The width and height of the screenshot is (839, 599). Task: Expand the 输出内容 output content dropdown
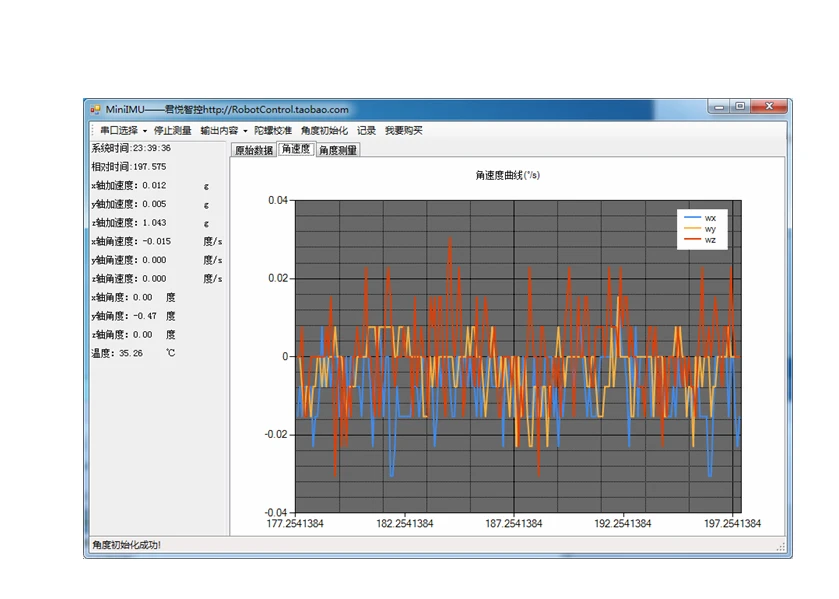(x=223, y=131)
